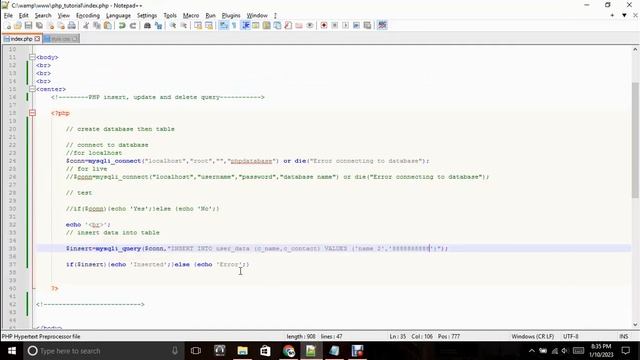Click the Print toolbar icon
The width and height of the screenshot is (640, 360).
tap(72, 26)
